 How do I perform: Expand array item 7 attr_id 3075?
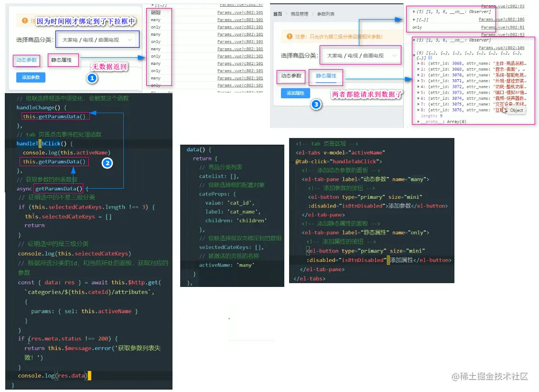click(418, 105)
